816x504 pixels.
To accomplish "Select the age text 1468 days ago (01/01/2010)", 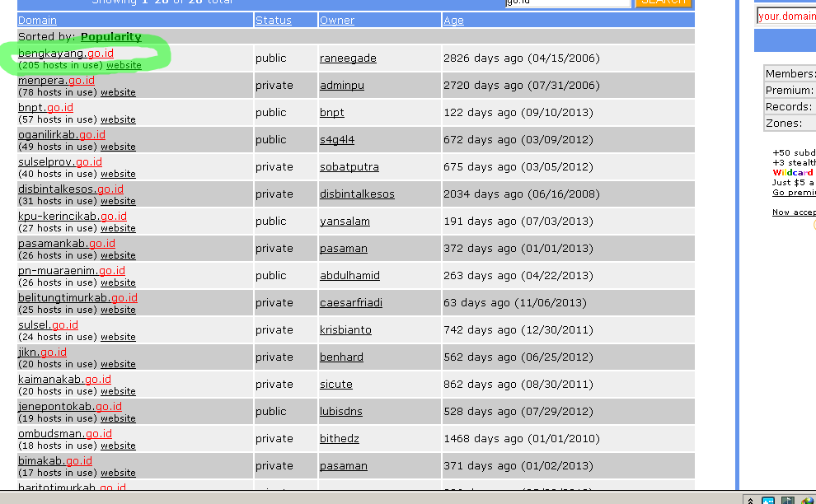I will [x=522, y=438].
